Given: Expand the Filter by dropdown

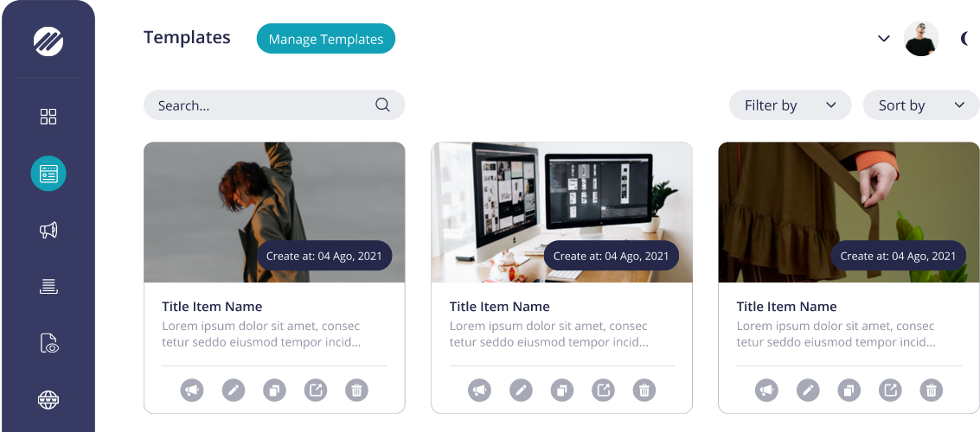Looking at the screenshot, I should tap(790, 105).
